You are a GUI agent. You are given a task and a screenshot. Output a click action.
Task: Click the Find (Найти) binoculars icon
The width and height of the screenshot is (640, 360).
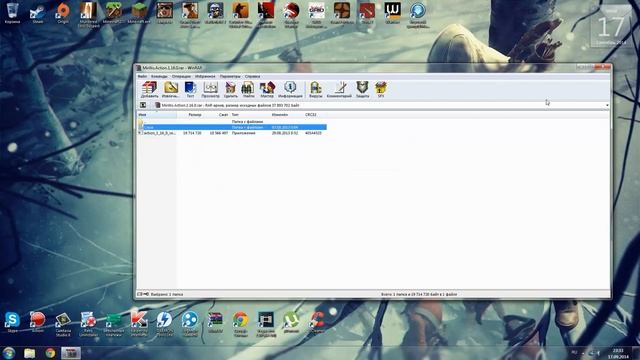[248, 89]
